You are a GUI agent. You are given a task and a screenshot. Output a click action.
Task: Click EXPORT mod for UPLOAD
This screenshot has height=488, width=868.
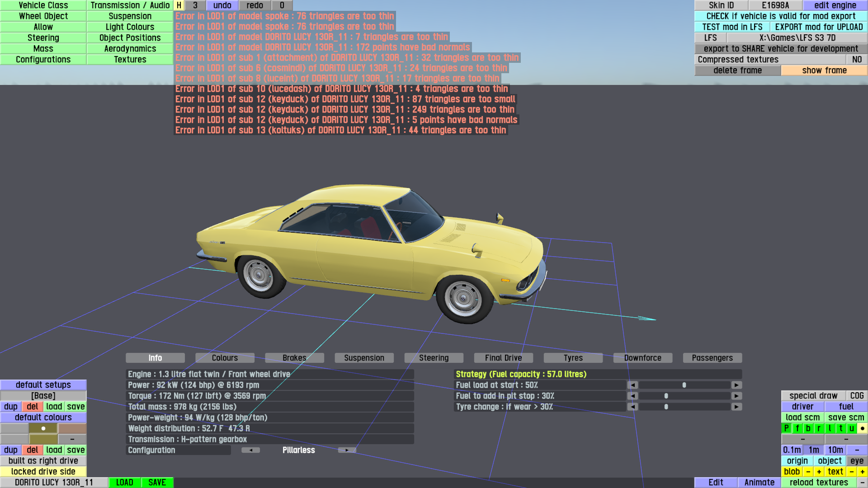(x=819, y=27)
